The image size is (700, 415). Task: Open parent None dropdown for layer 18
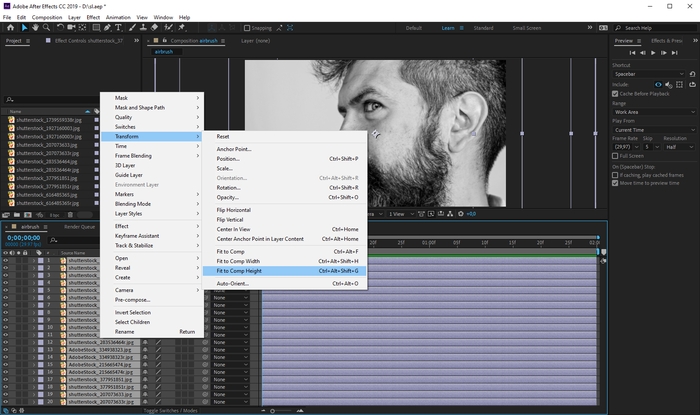[x=229, y=387]
